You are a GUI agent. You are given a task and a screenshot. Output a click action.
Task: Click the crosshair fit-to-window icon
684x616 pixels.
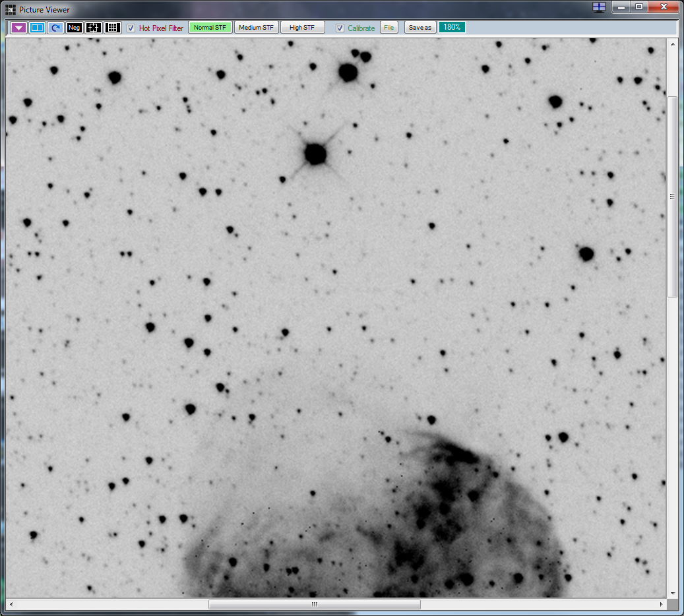point(93,28)
